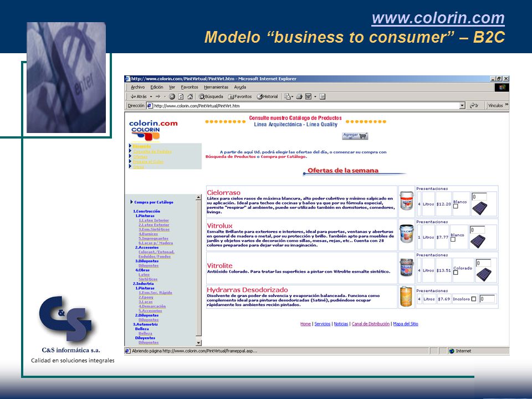Open the Herramientas menu
Viewport: 532px width, 399px height.
(x=216, y=88)
